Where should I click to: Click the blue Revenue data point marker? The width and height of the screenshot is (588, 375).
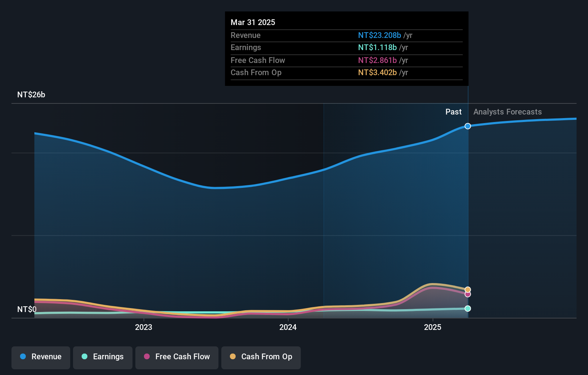(468, 126)
